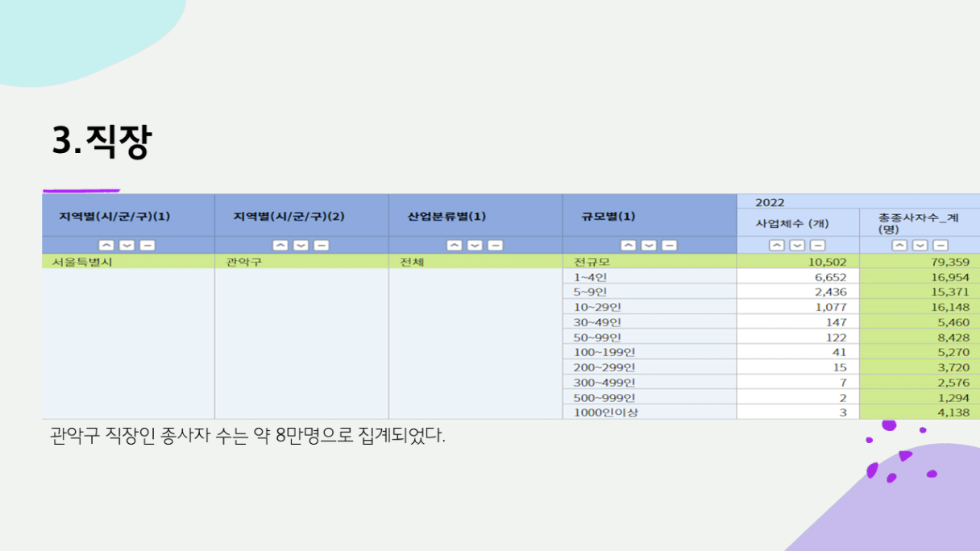Click the 1,077 business count value
Image resolution: width=980 pixels, height=551 pixels.
pos(830,307)
